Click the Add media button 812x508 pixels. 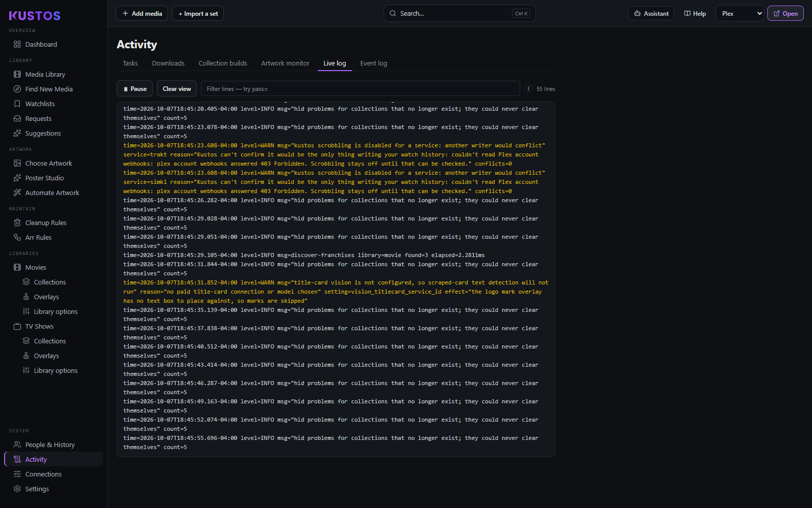(x=142, y=13)
